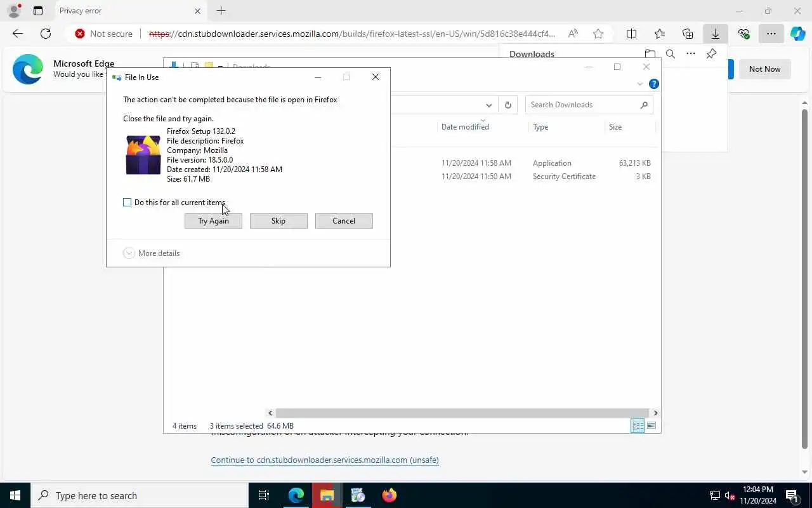Open Edge tab actions menu
Image resolution: width=812 pixels, height=508 pixels.
point(38,11)
